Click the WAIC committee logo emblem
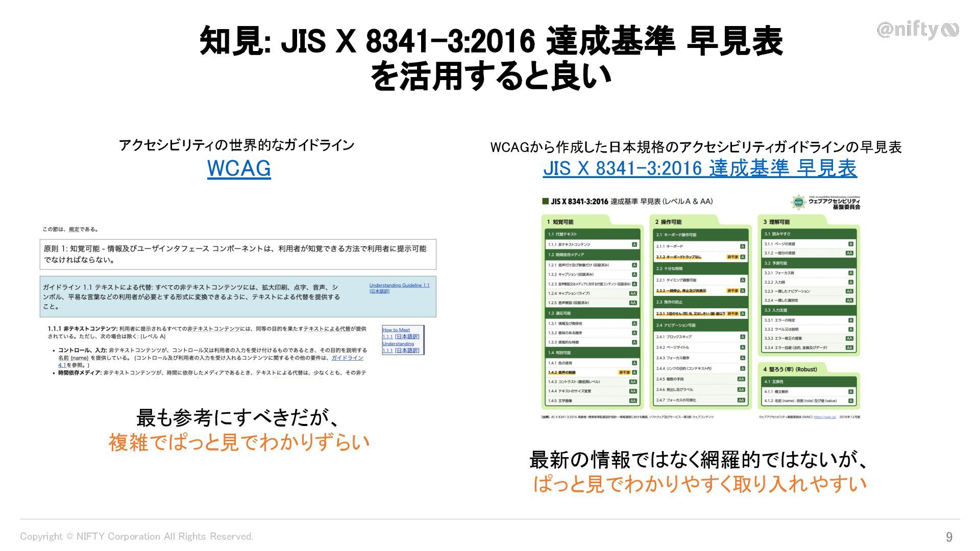The width and height of the screenshot is (980, 551). coord(798,203)
